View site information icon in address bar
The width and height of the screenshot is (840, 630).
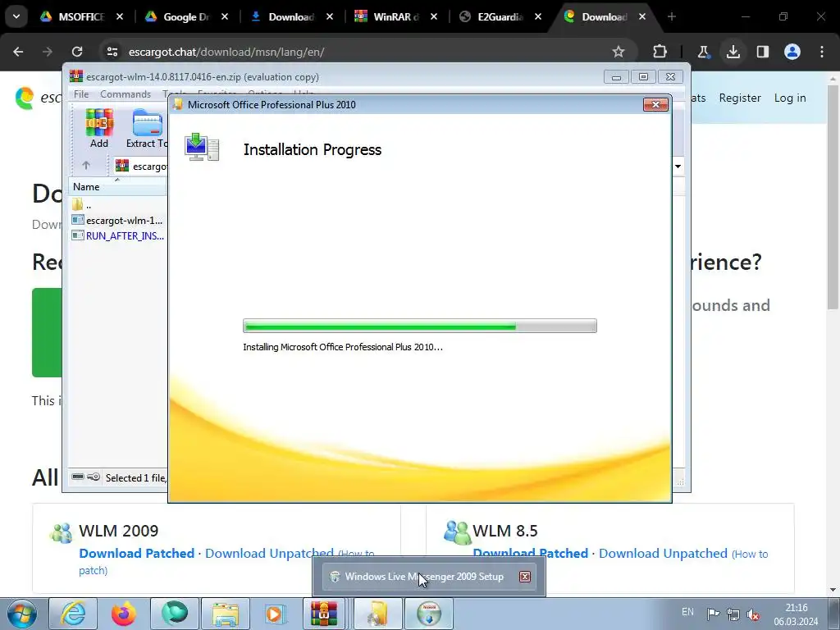112,52
